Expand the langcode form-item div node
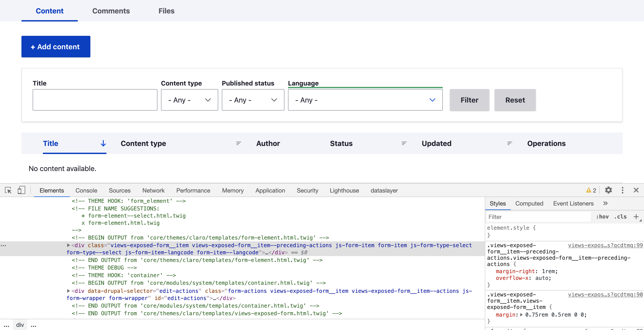This screenshot has height=330, width=644. pyautogui.click(x=68, y=245)
